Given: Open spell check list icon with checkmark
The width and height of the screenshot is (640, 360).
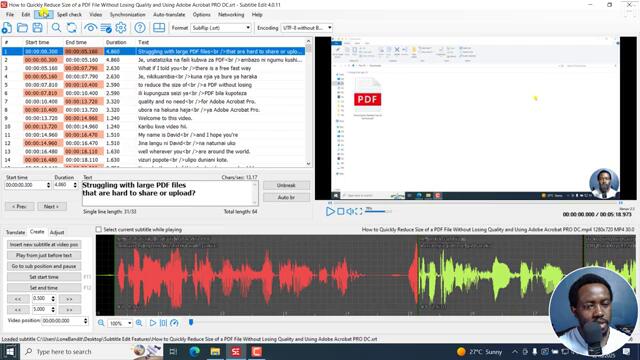Looking at the screenshot, I should 106,28.
